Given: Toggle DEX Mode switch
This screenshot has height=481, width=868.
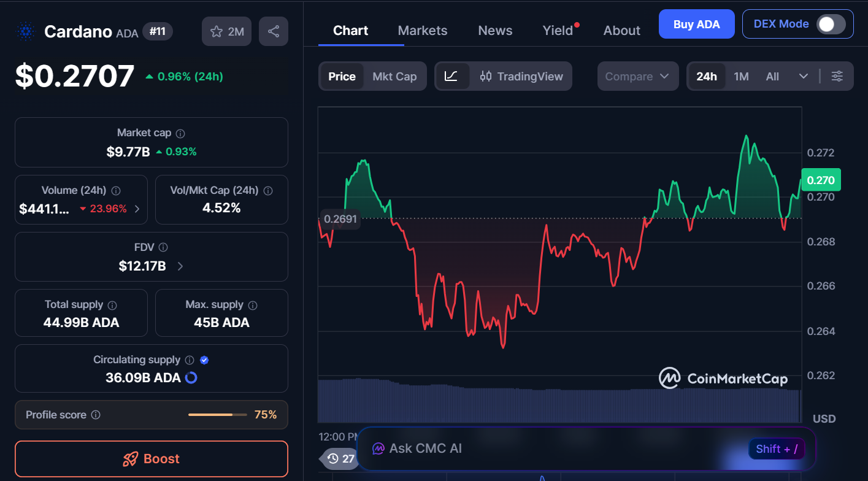Looking at the screenshot, I should click(831, 24).
